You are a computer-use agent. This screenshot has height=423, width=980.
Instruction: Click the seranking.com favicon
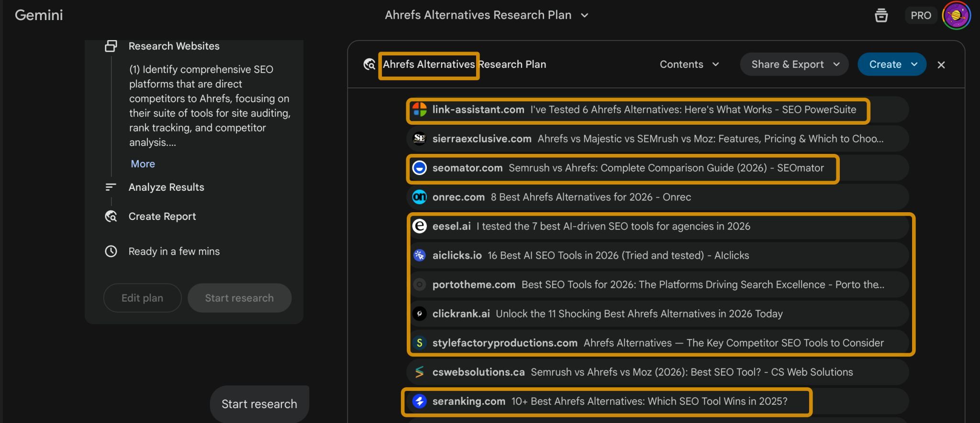tap(420, 401)
